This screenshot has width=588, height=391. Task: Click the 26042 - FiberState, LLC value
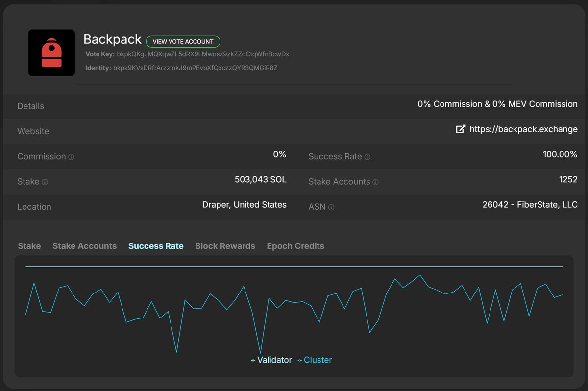(530, 204)
